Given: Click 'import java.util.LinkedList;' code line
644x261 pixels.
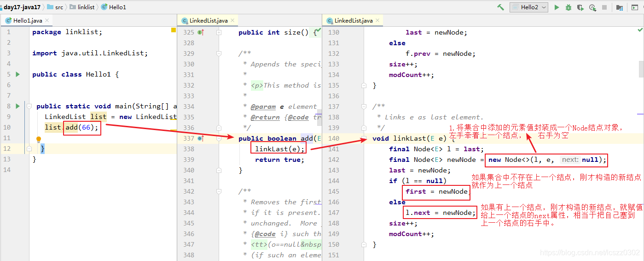Looking at the screenshot, I should tap(90, 53).
